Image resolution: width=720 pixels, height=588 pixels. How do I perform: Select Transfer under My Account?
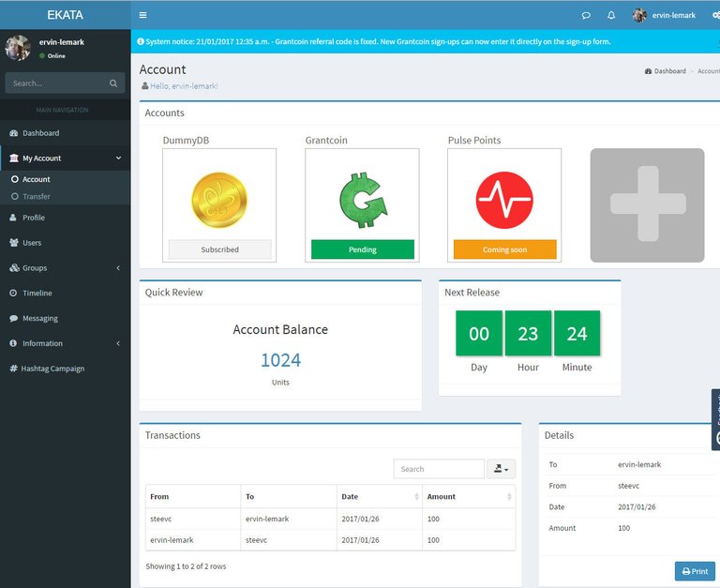(x=37, y=197)
